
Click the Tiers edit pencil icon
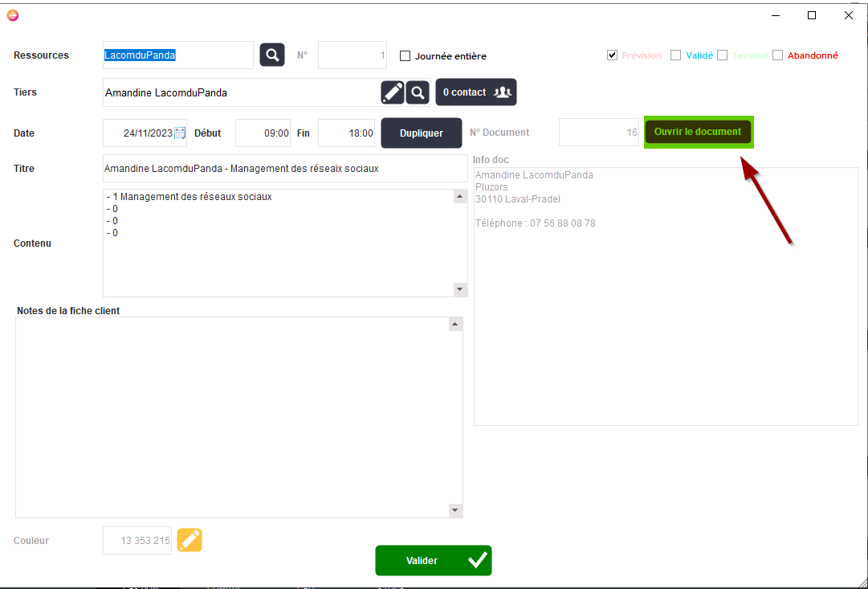pos(393,92)
